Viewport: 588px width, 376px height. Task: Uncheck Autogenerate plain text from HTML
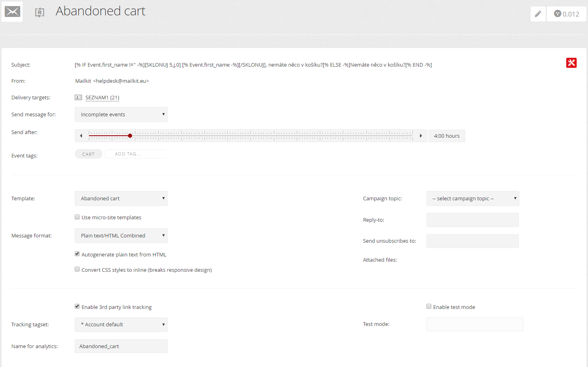[x=77, y=254]
